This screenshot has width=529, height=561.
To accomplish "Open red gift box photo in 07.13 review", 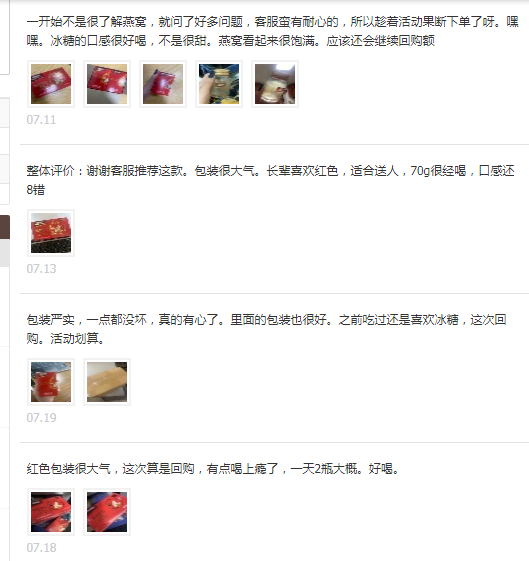I will coord(51,233).
